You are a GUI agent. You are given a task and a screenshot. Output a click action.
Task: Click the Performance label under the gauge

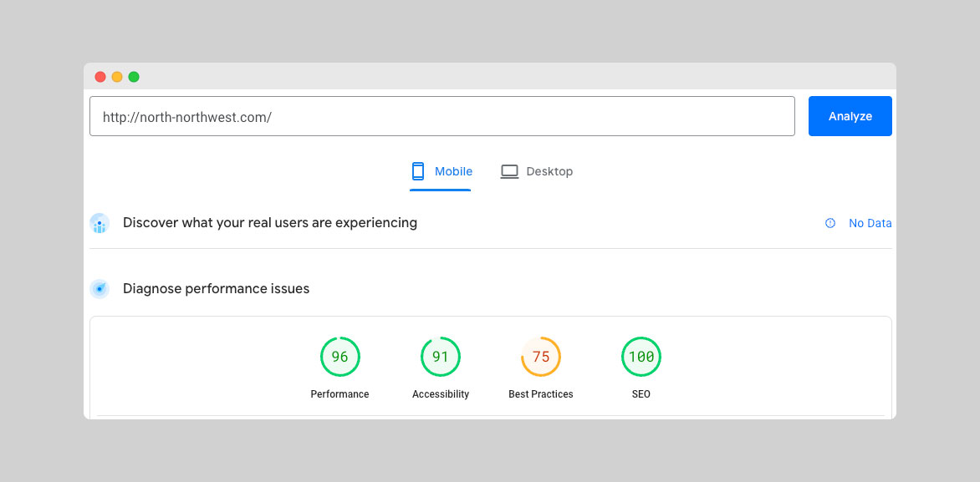339,394
